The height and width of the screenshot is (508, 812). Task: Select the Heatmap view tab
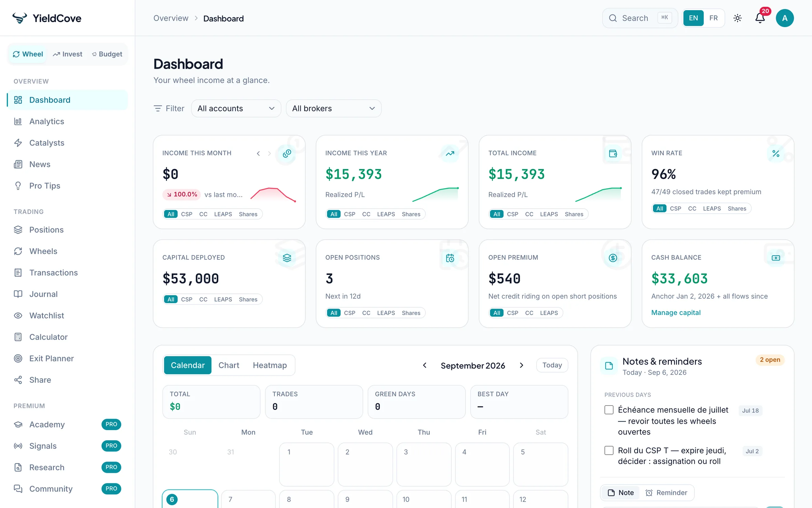coord(270,365)
